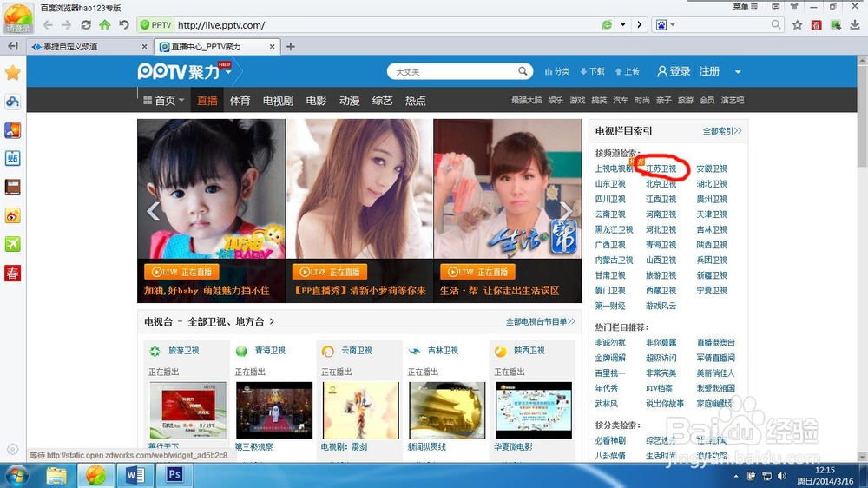868x488 pixels.
Task: Click the browser back arrow
Action: click(48, 25)
